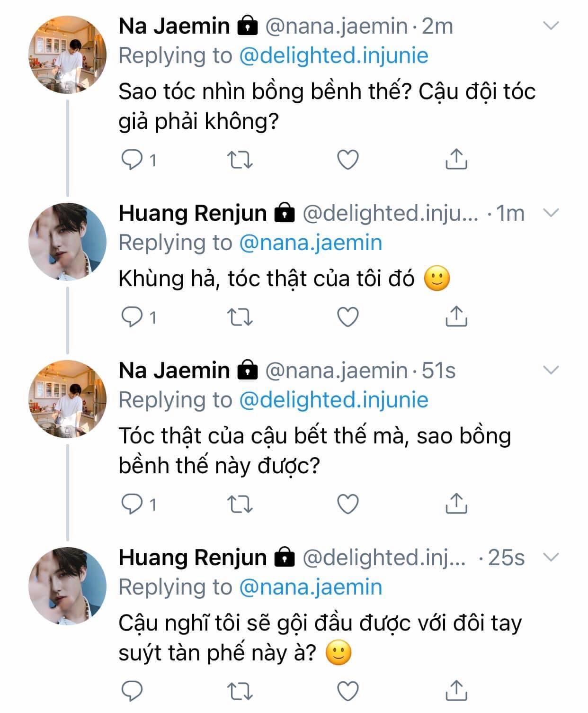Viewport: 588px width, 713px height.
Task: Retweet Jaemin's first tweet about the wig
Action: click(x=240, y=160)
